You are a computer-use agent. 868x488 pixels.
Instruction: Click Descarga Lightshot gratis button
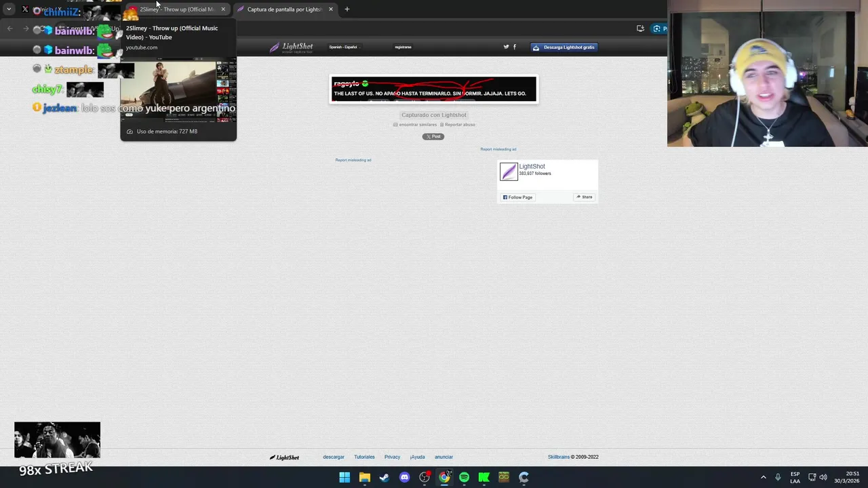(564, 47)
